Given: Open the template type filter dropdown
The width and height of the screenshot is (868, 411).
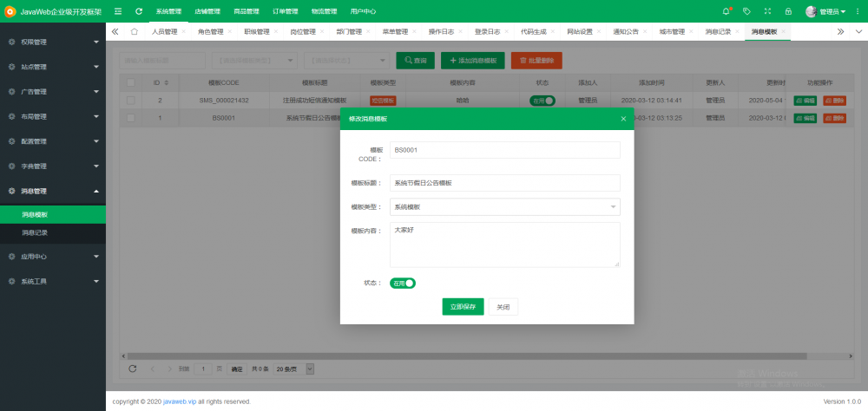Looking at the screenshot, I should click(254, 61).
